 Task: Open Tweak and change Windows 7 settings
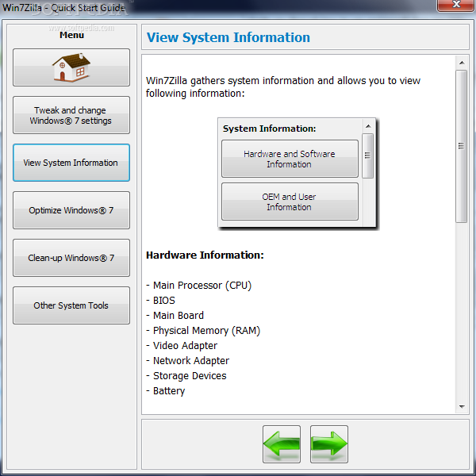pos(71,115)
